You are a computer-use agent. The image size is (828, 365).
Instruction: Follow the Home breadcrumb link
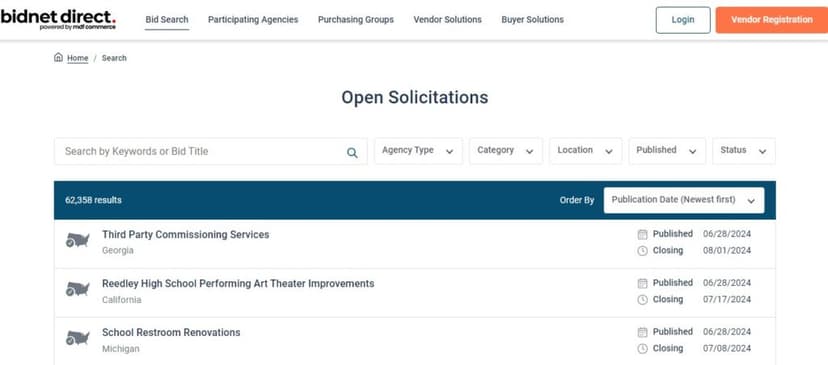click(78, 58)
